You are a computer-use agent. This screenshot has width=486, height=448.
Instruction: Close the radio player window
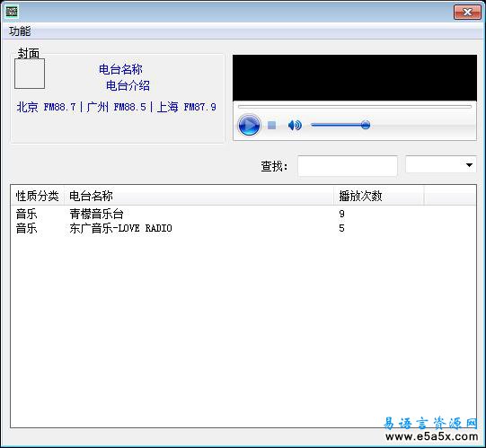[467, 13]
